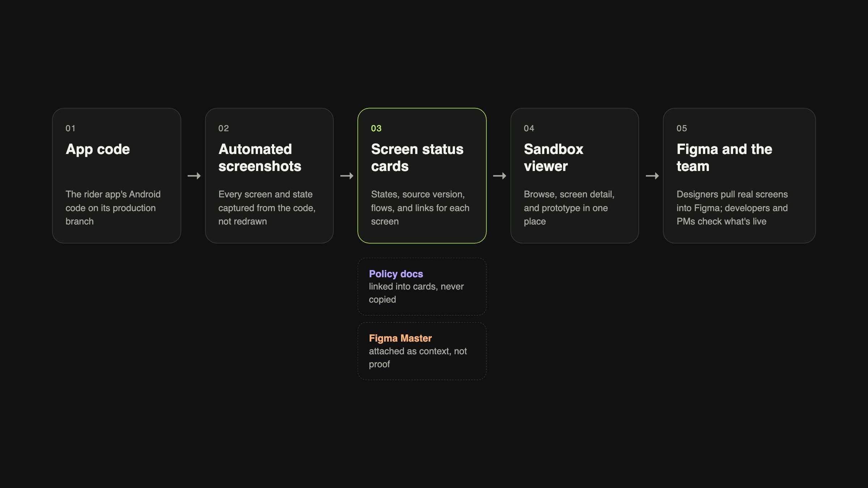868x488 pixels.
Task: Select the App code card heading
Action: click(98, 149)
